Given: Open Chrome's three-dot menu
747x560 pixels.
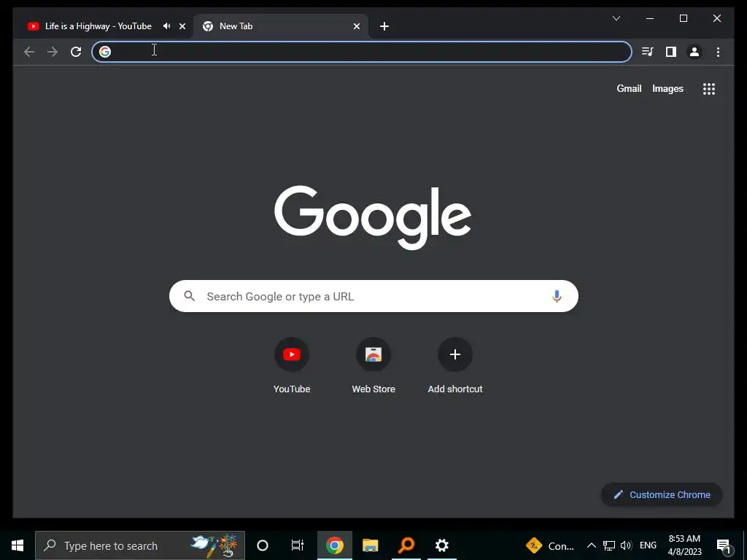Looking at the screenshot, I should (718, 52).
